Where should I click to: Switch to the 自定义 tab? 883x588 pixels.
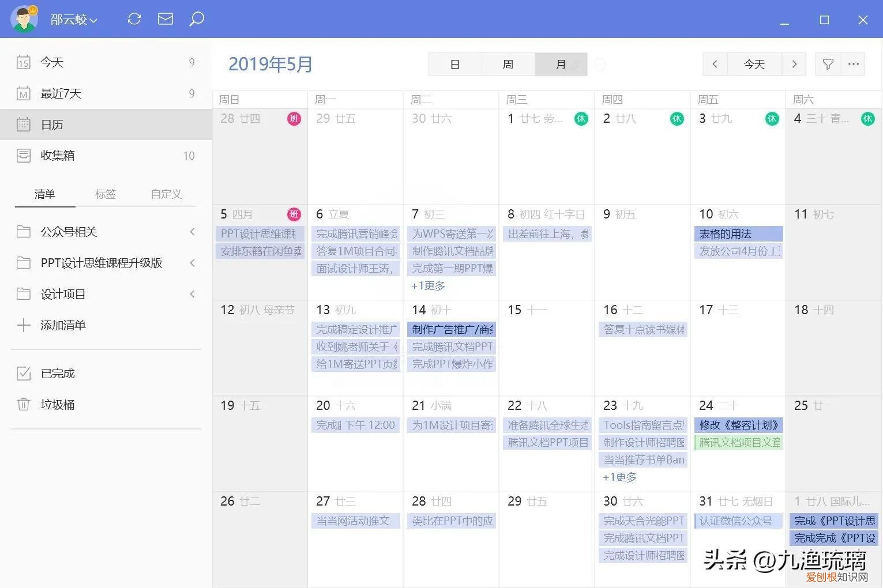(x=166, y=194)
